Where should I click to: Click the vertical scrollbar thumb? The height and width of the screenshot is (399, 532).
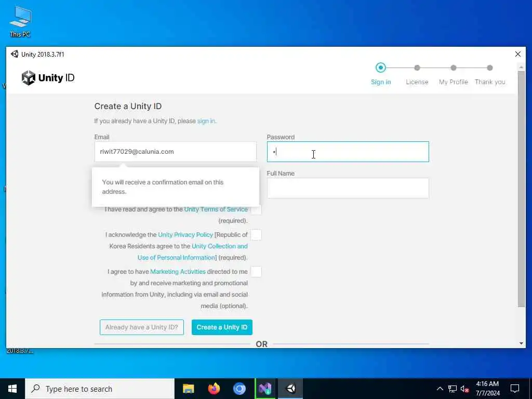(521, 189)
